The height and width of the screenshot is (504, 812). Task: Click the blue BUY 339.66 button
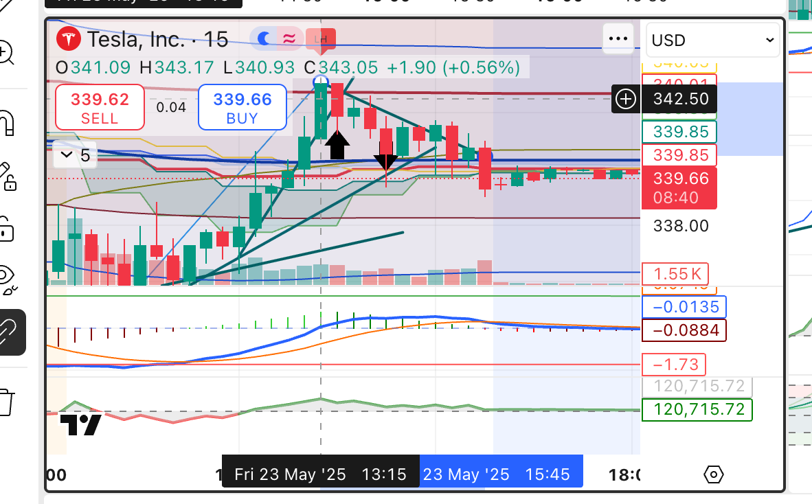(243, 107)
